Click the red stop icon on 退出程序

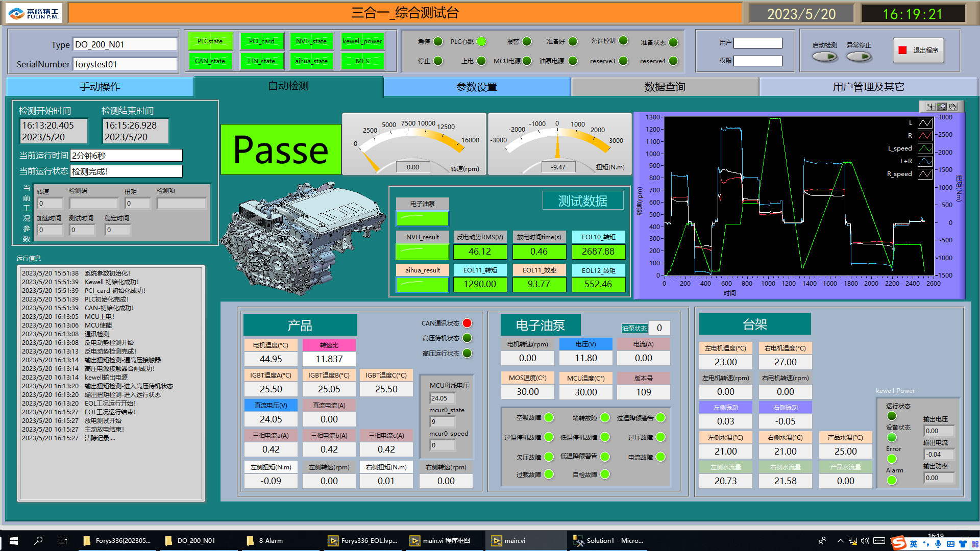coord(902,50)
